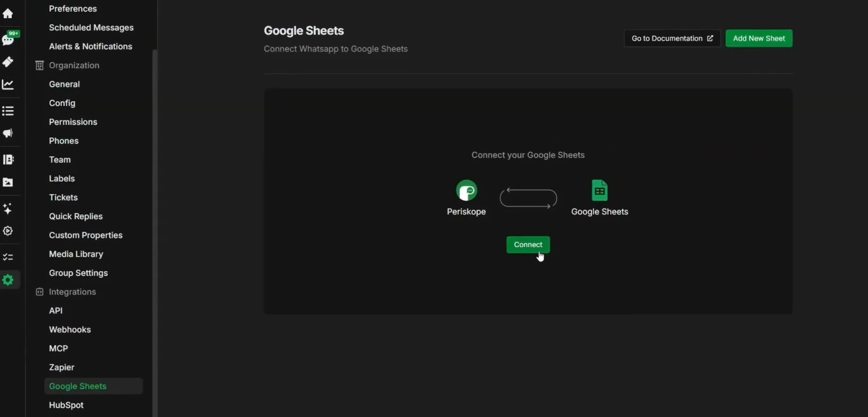
Task: Click the Google Sheets page heading
Action: [304, 31]
